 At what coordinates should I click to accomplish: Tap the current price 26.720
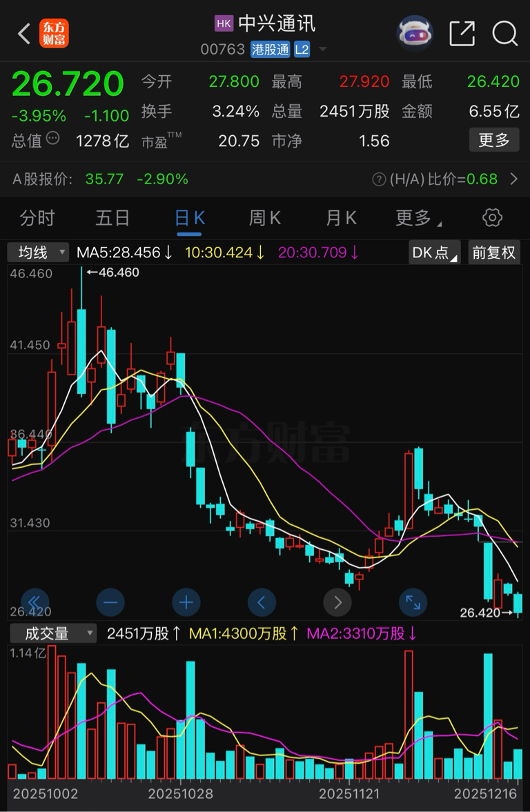point(68,83)
